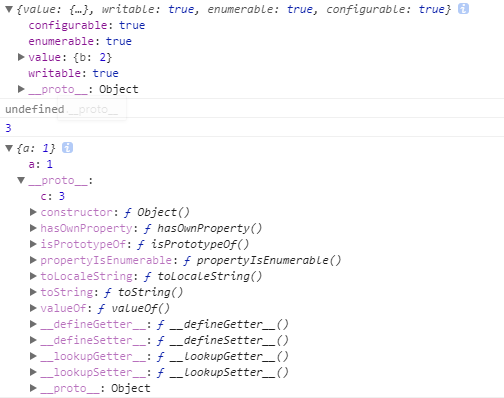Collapse the top property descriptor object
Screen dimensions: 504x398
point(9,9)
